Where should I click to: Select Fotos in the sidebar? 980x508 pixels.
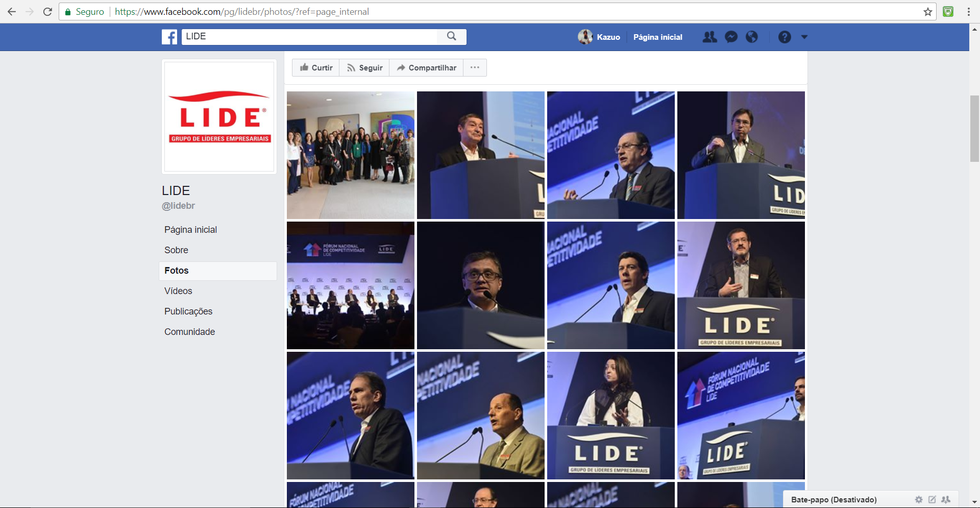(218, 271)
